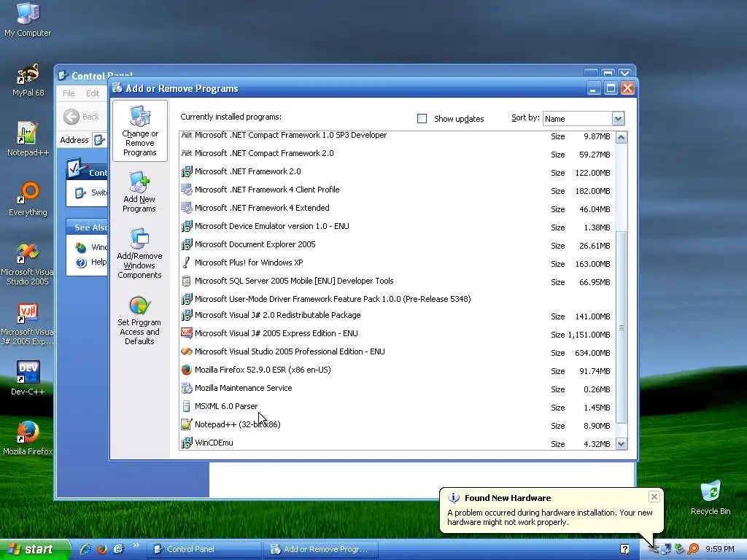Select MyPal 68 desktop shortcut

pyautogui.click(x=28, y=80)
